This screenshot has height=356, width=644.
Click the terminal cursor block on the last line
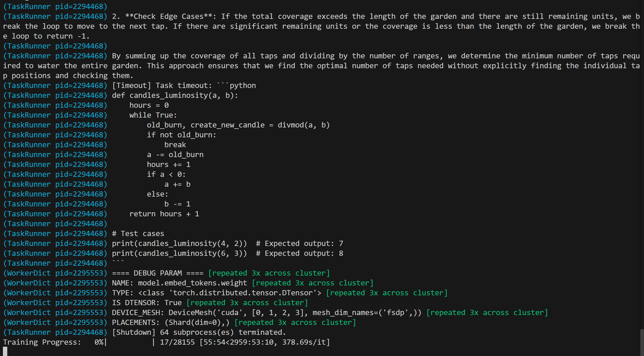pyautogui.click(x=5, y=351)
